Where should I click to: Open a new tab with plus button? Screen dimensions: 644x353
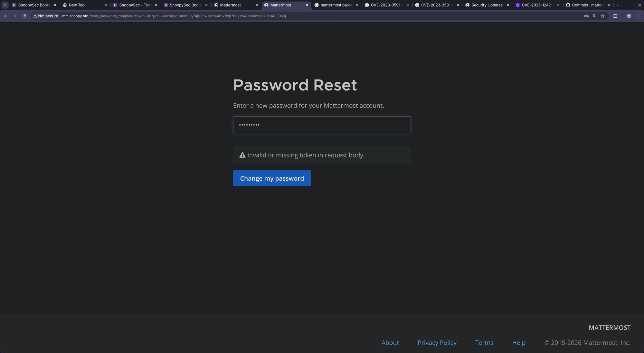pos(618,5)
